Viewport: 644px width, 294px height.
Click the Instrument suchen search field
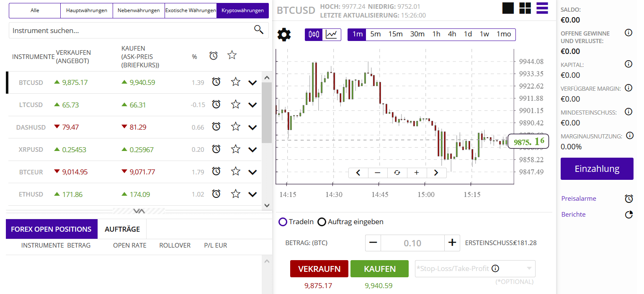[x=130, y=31]
